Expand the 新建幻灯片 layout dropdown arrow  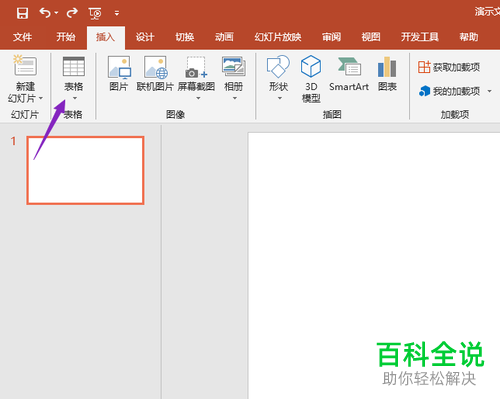point(41,98)
